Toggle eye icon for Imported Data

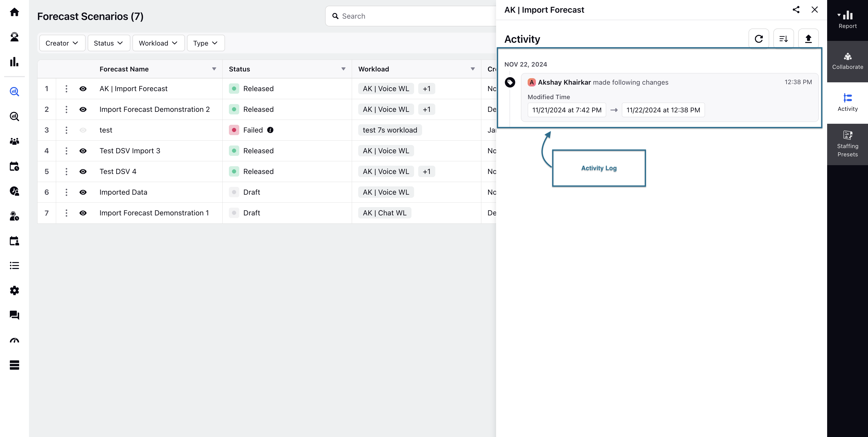[x=83, y=192]
